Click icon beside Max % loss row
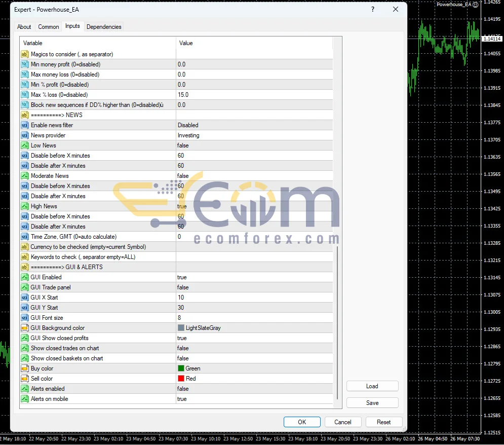The height and width of the screenshot is (445, 504). pos(24,95)
